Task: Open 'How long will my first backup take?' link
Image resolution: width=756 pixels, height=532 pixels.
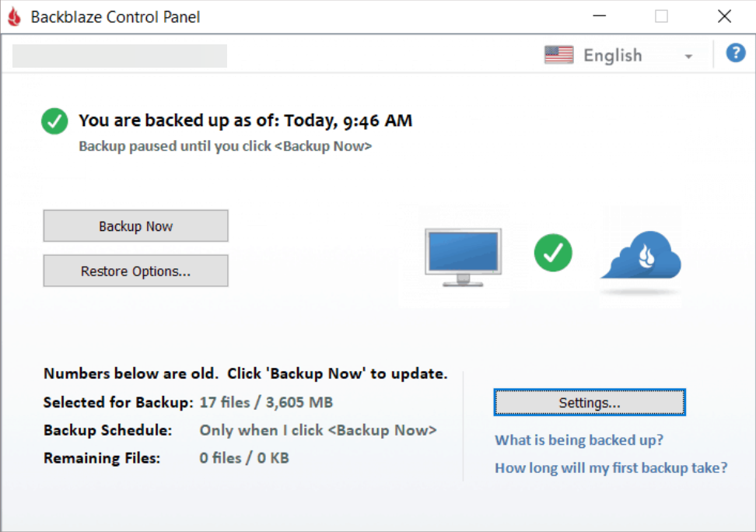Action: pos(611,468)
